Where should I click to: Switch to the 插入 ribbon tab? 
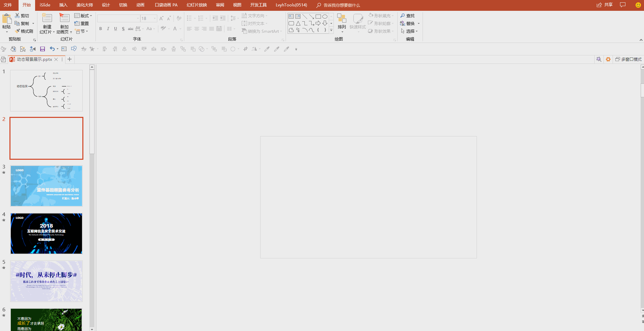pos(63,5)
